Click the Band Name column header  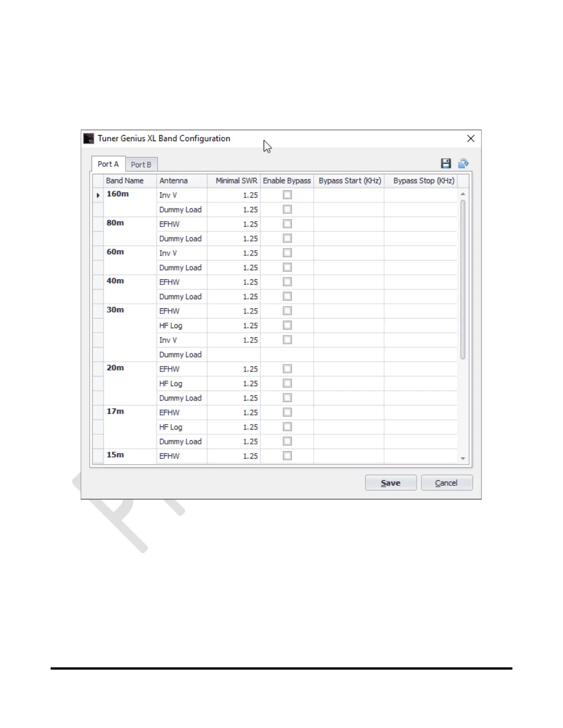(130, 181)
